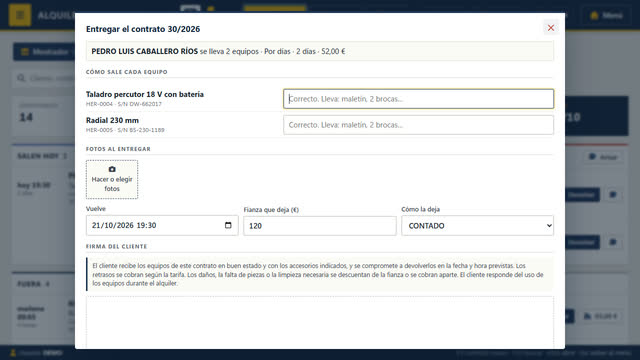Open Hacer o elegir fotos uploader
The image size is (640, 360).
click(x=112, y=180)
